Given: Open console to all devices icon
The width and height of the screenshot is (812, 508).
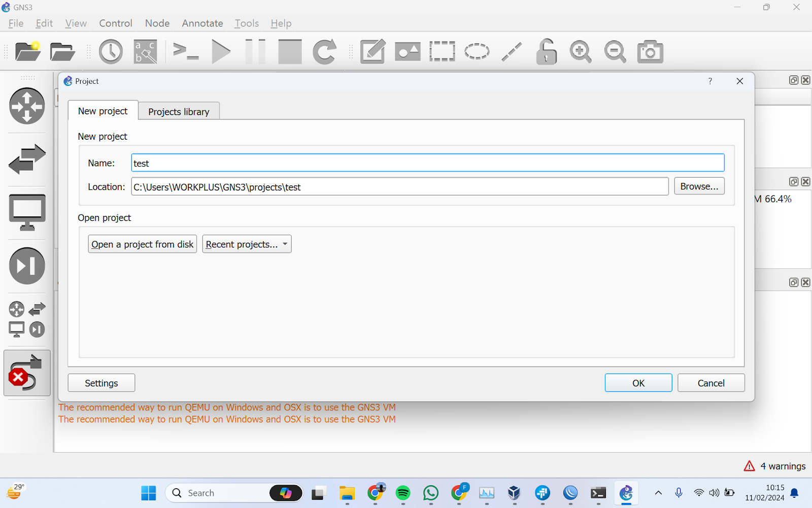Looking at the screenshot, I should (x=186, y=51).
